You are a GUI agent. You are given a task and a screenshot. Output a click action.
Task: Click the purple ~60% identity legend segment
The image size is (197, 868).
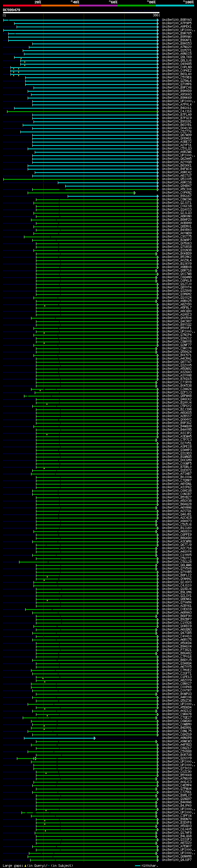(x=98, y=6)
